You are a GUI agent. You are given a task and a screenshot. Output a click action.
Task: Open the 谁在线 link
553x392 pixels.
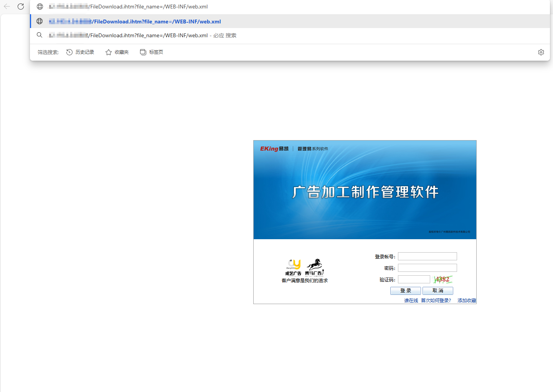pyautogui.click(x=411, y=301)
